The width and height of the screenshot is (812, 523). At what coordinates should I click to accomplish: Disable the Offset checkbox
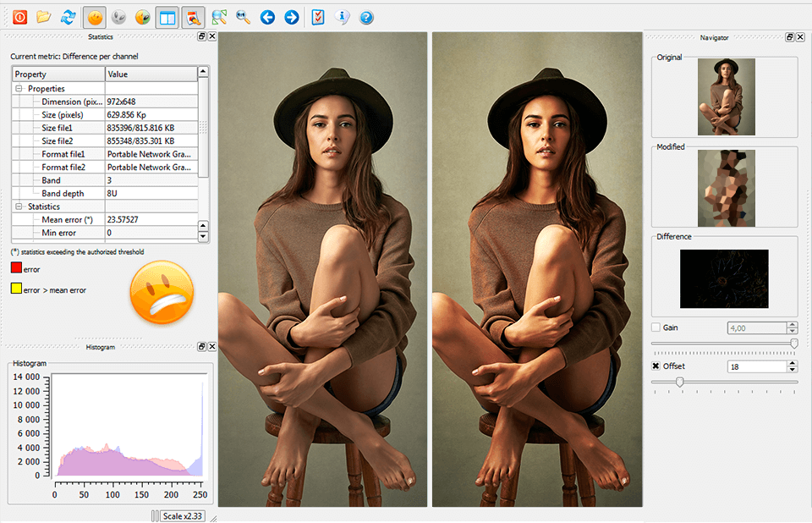(656, 366)
